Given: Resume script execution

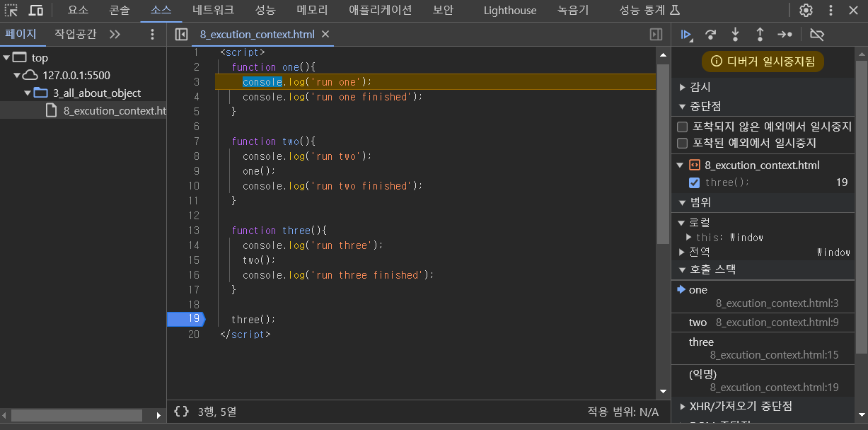Looking at the screenshot, I should tap(685, 34).
